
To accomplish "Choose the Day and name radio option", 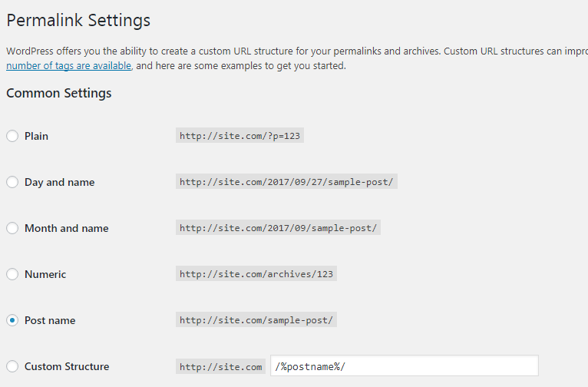I will [x=12, y=182].
